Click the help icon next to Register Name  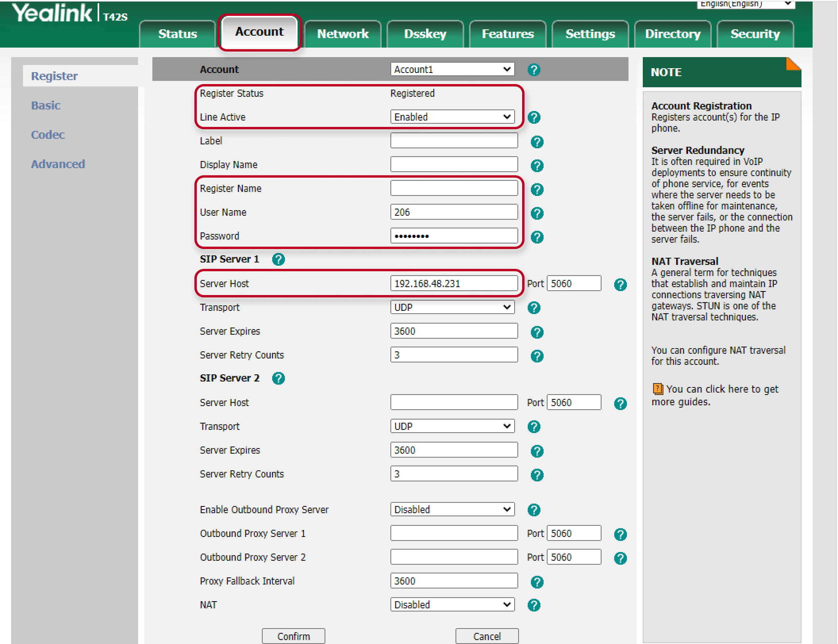click(537, 190)
